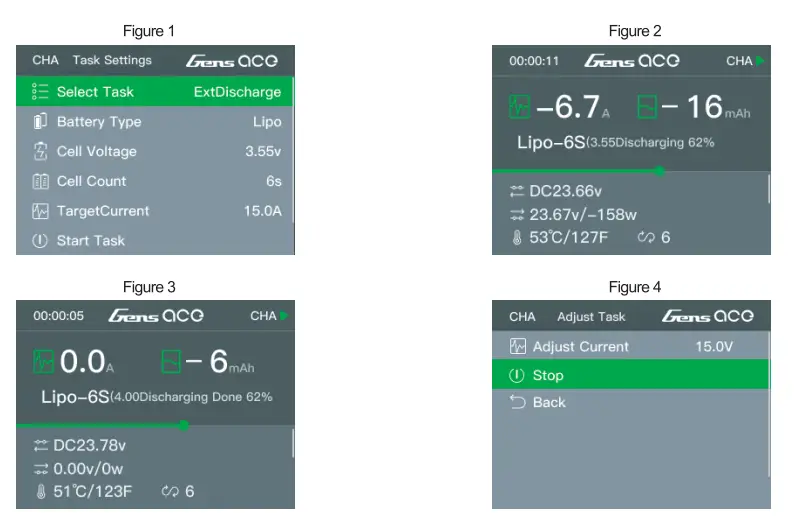Viewport: 794px width, 531px height.
Task: Click the Start Task power icon
Action: tap(41, 241)
